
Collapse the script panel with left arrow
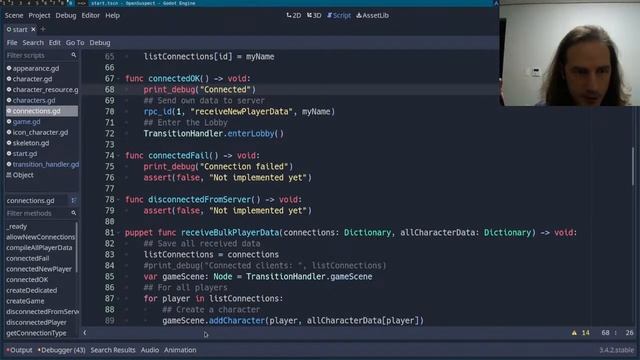click(x=85, y=333)
